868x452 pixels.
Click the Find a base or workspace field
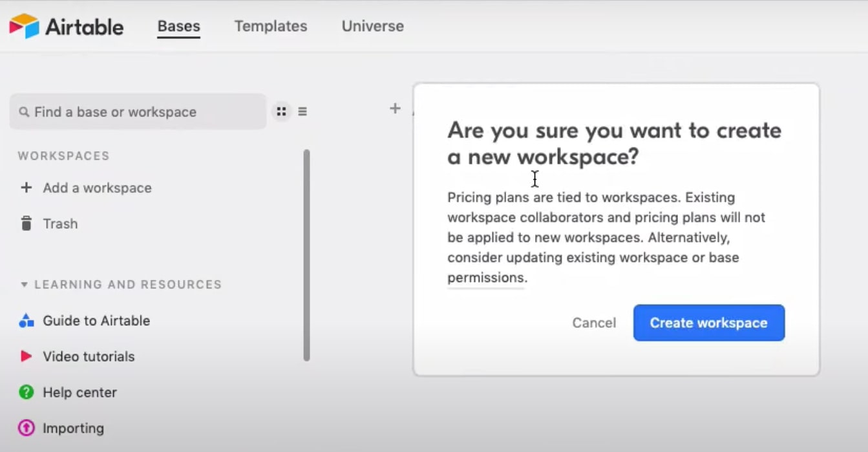click(x=138, y=111)
